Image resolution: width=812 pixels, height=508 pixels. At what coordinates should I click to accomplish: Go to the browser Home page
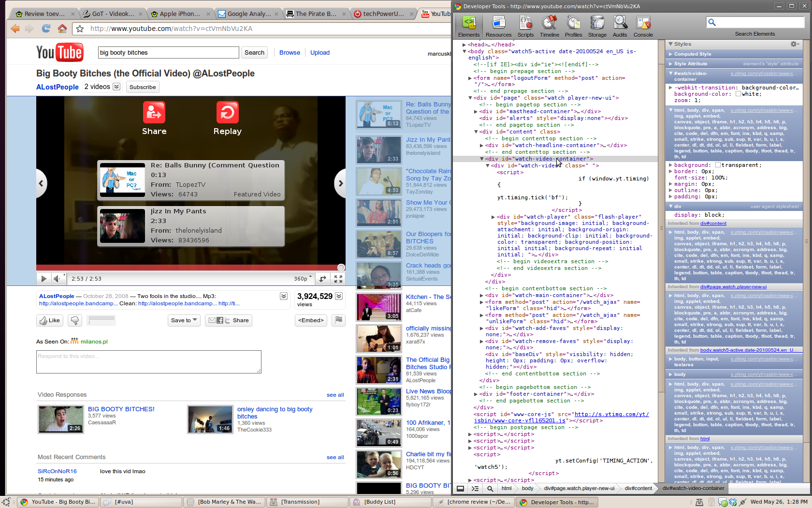(62, 29)
